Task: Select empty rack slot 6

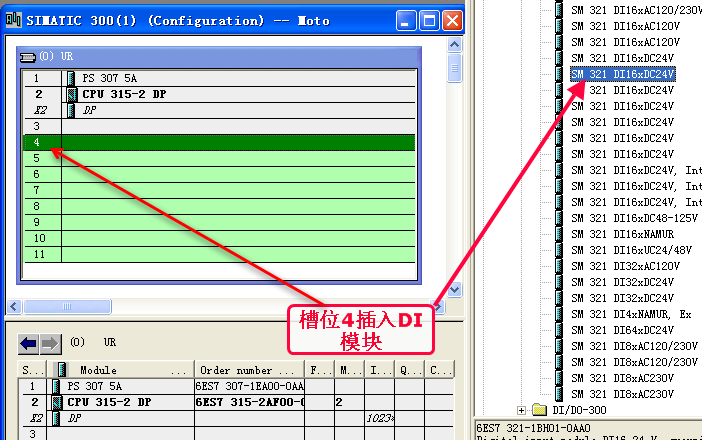Action: [x=219, y=174]
